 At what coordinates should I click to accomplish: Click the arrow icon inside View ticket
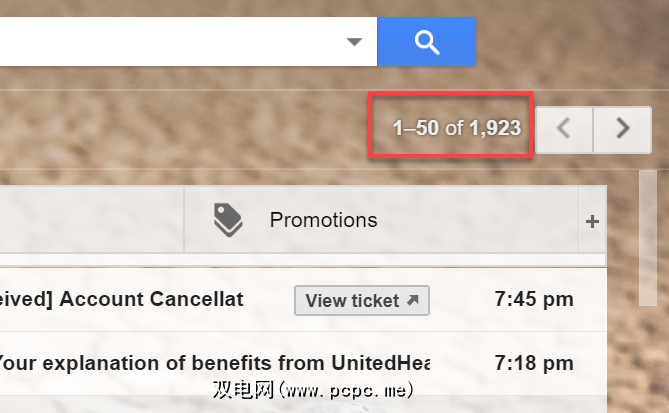(413, 300)
